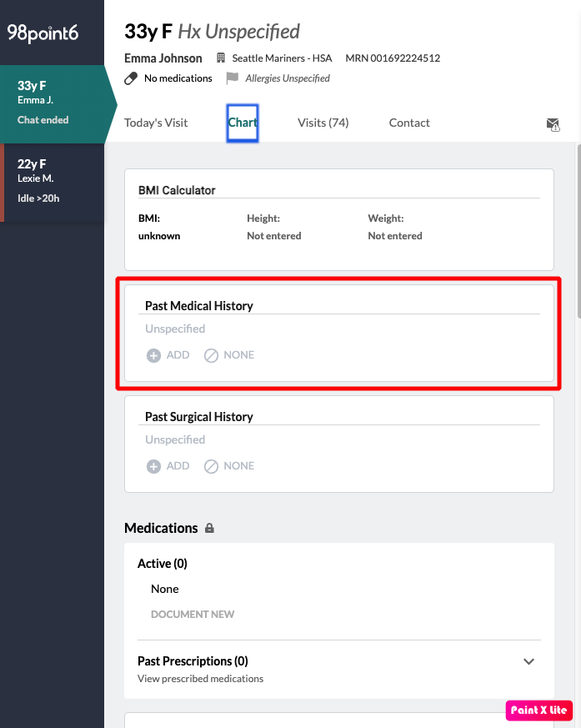Select patient Emma J. in sidebar

coord(52,102)
